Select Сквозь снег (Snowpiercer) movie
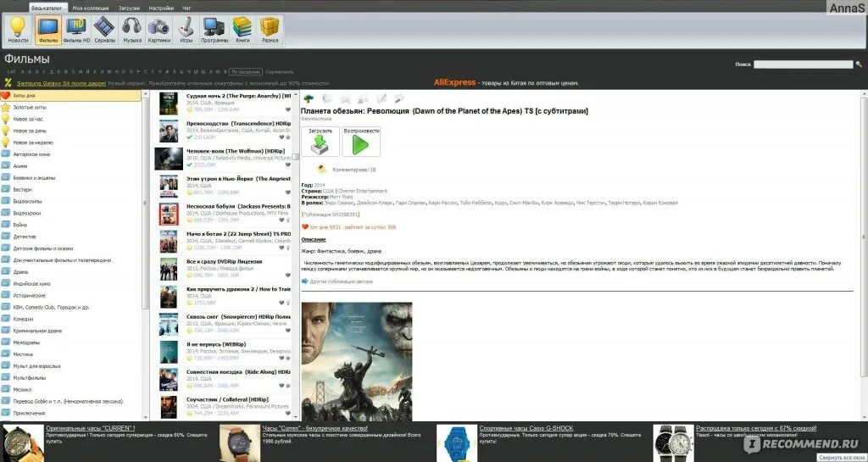 pyautogui.click(x=221, y=324)
